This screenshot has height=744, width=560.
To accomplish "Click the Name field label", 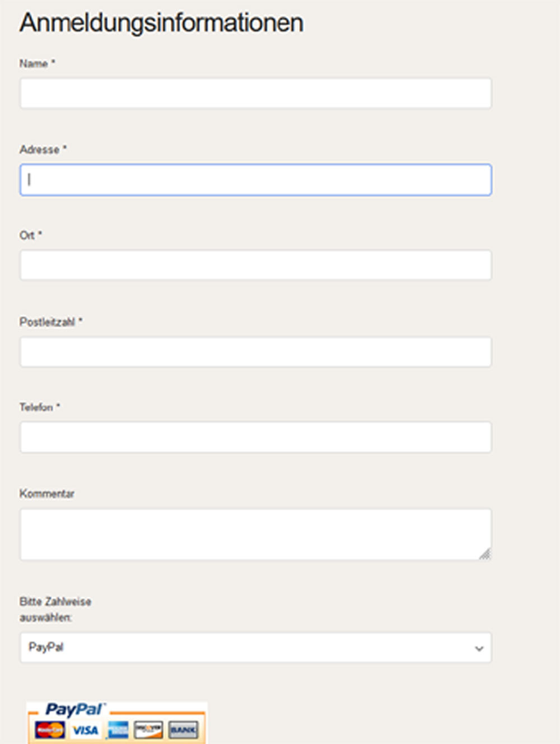I will 34,64.
